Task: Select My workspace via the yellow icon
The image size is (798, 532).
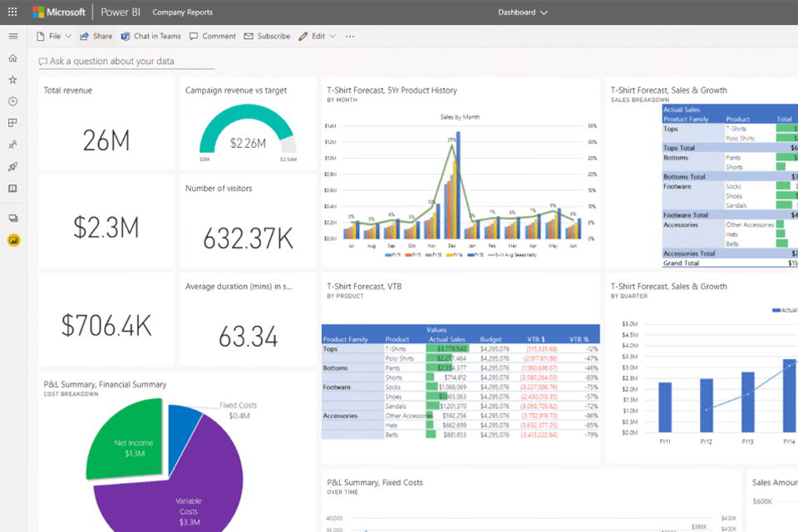Action: 12,239
